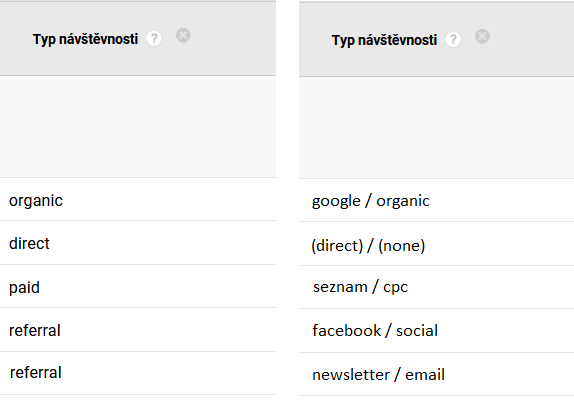Open newsletter / email entry
Viewport: 574px width, 404px height.
(379, 374)
